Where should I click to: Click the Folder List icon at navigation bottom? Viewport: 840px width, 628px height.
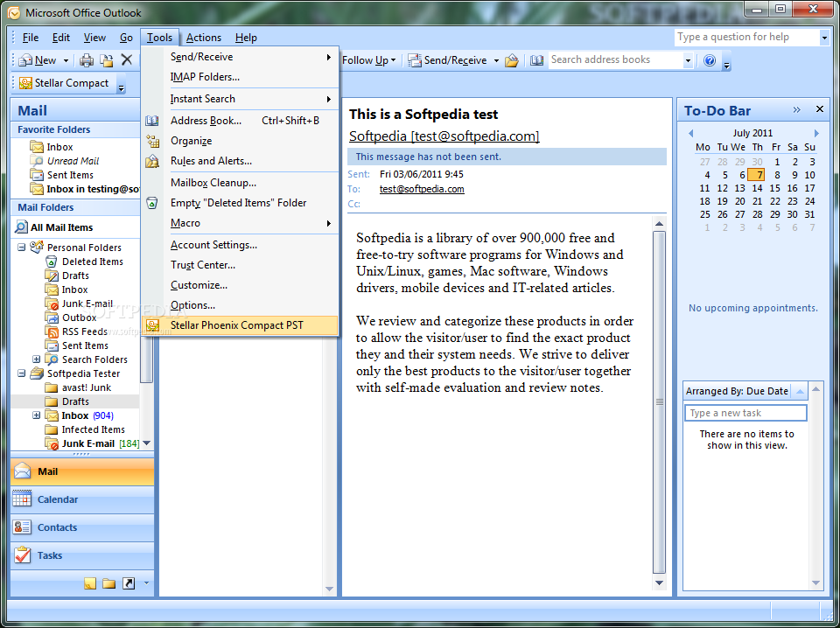109,583
